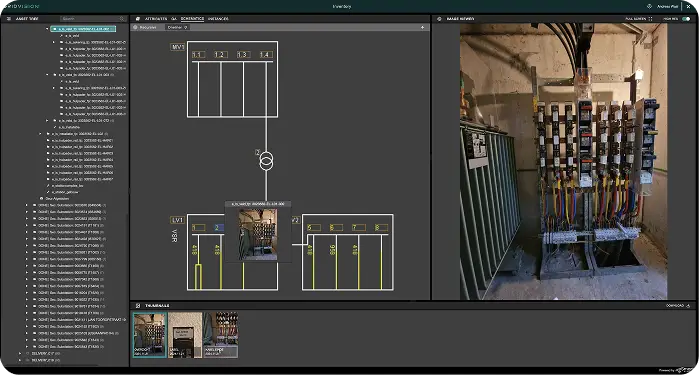This screenshot has height=375, width=699.
Task: Click the transformer symbol in the schematic
Action: pyautogui.click(x=266, y=161)
